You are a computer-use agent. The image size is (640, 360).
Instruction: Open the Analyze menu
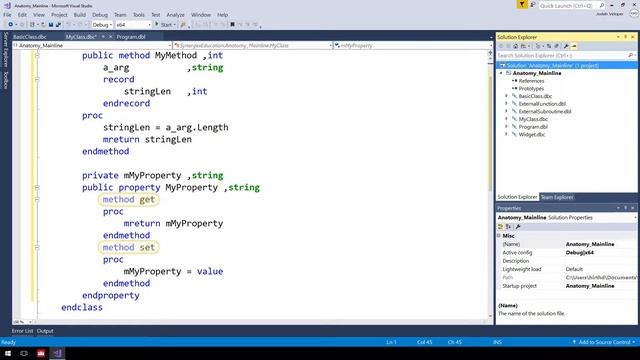(176, 15)
